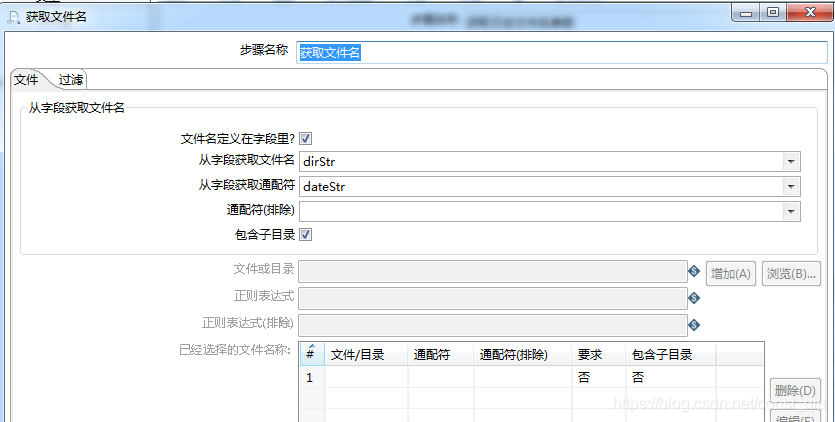Click the 正则表达式(排除) text field
The height and width of the screenshot is (422, 835).
tap(493, 325)
